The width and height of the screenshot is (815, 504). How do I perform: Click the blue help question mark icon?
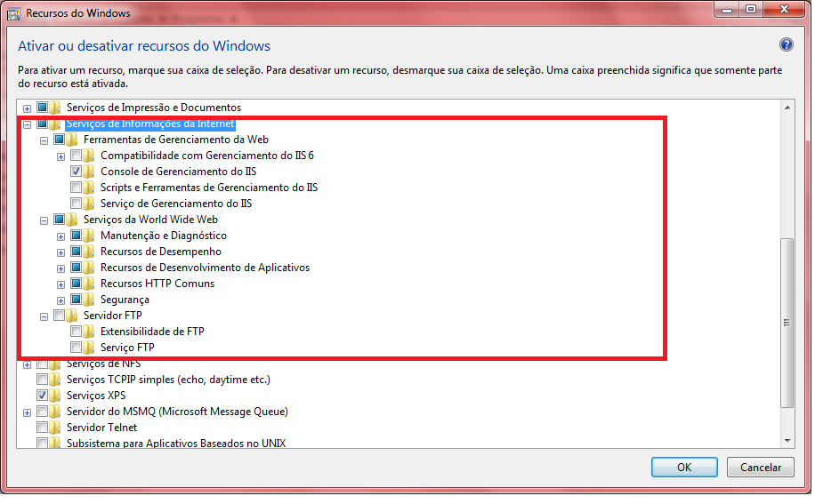tap(786, 45)
